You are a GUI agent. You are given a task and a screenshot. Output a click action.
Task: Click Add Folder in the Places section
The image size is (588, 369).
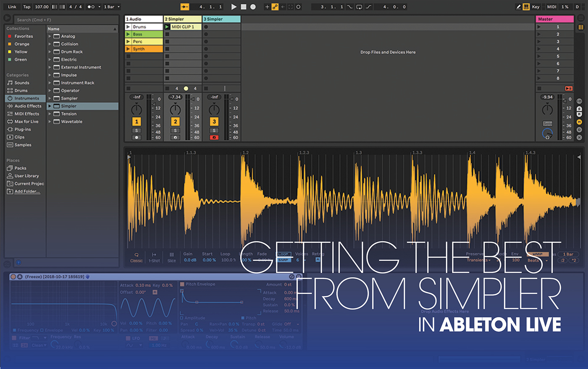click(25, 191)
